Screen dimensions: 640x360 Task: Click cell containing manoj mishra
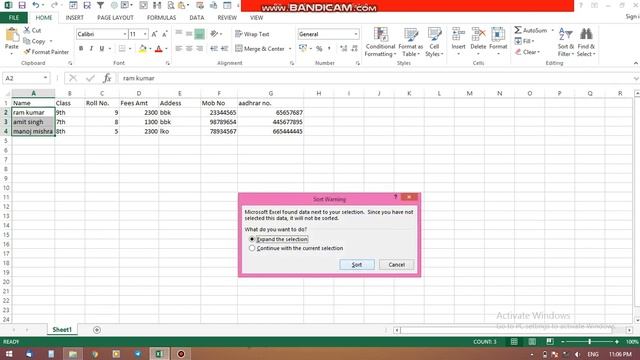tap(33, 131)
